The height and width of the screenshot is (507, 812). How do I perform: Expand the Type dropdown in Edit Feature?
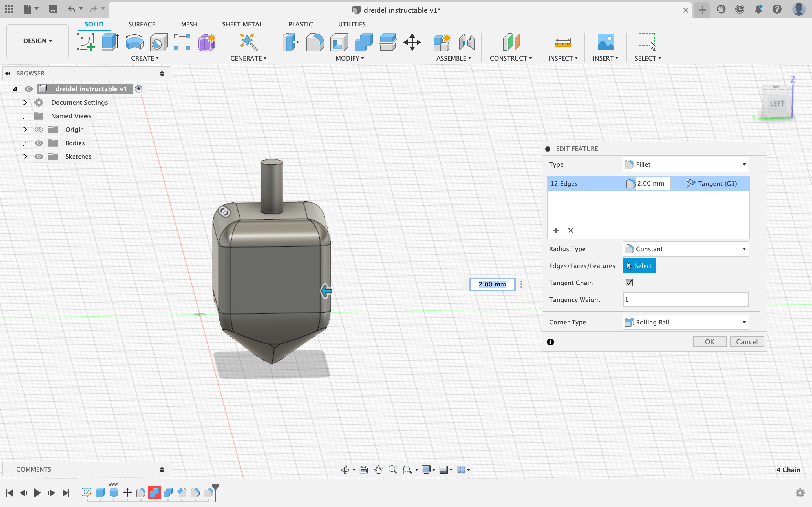click(743, 164)
